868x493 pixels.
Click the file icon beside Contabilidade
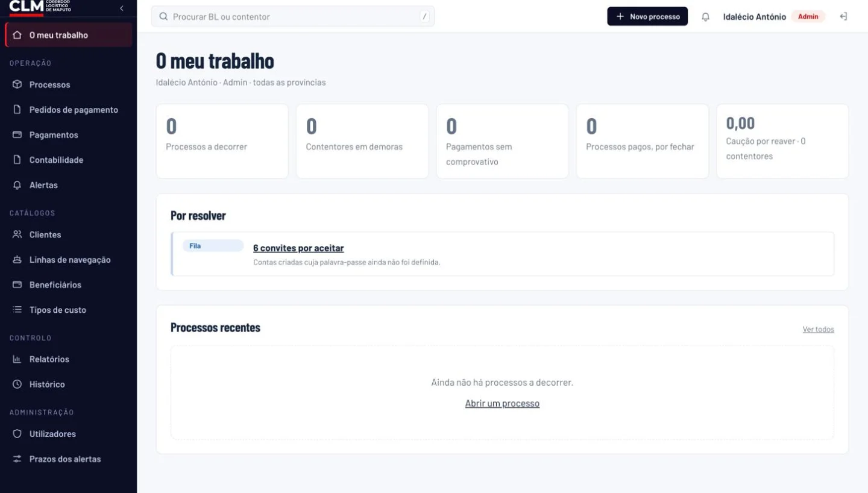coord(17,160)
